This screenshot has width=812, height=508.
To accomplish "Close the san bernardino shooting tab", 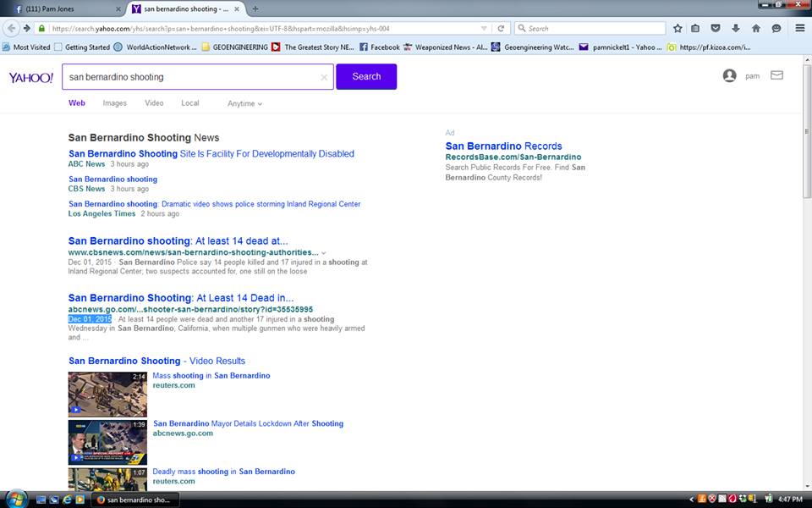I will pos(237,8).
